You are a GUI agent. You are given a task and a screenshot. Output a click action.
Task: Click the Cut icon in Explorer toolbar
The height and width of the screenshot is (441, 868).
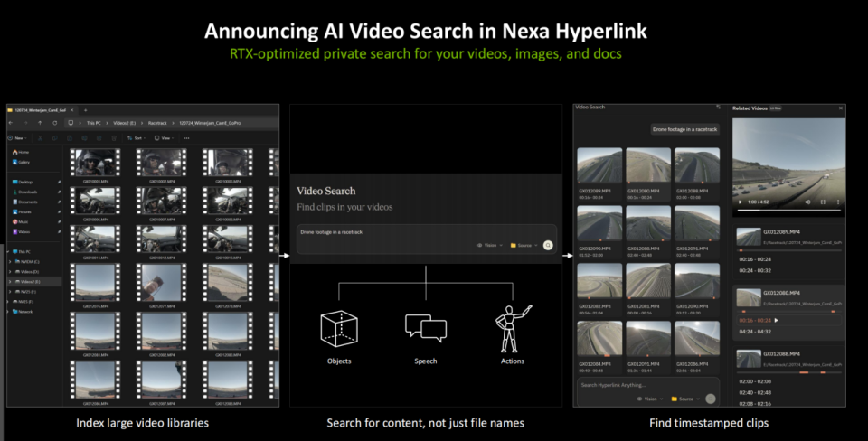pyautogui.click(x=40, y=137)
